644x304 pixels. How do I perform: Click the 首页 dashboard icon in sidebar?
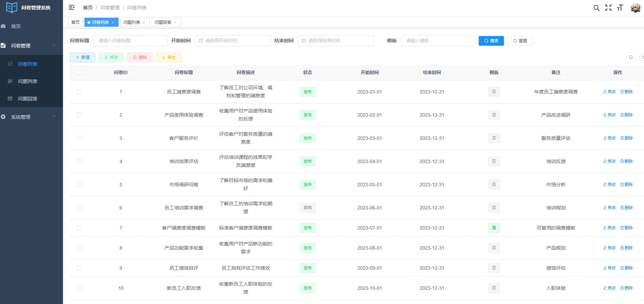coord(3,26)
